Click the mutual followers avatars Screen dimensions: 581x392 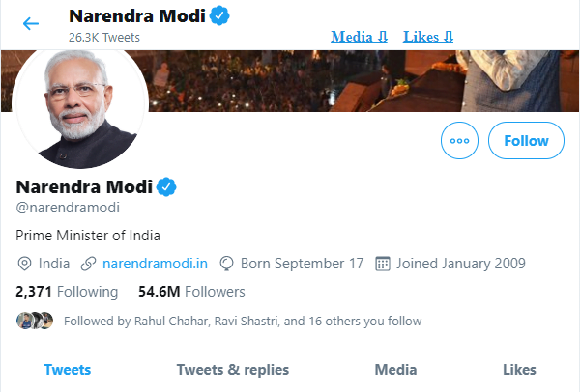tap(35, 321)
